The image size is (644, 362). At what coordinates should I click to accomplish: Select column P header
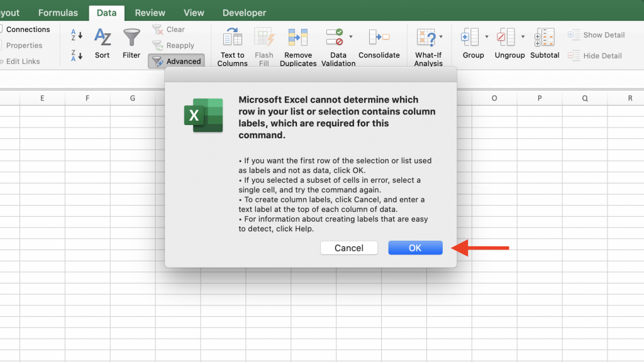[x=540, y=98]
